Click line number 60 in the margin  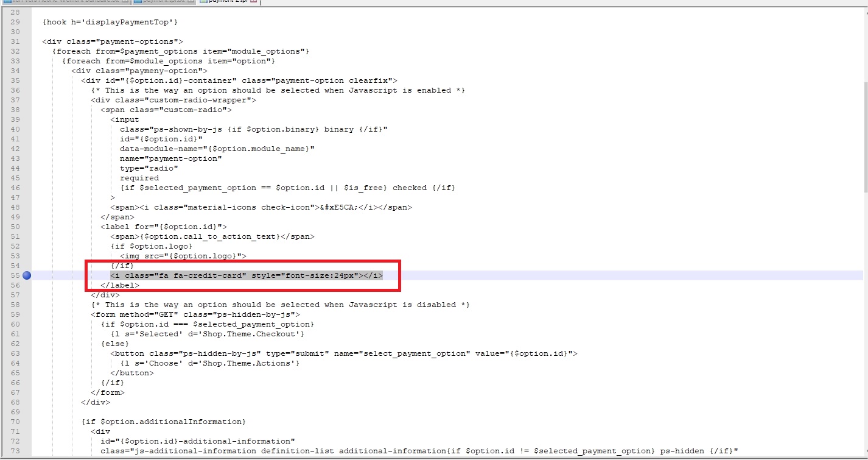click(x=15, y=324)
